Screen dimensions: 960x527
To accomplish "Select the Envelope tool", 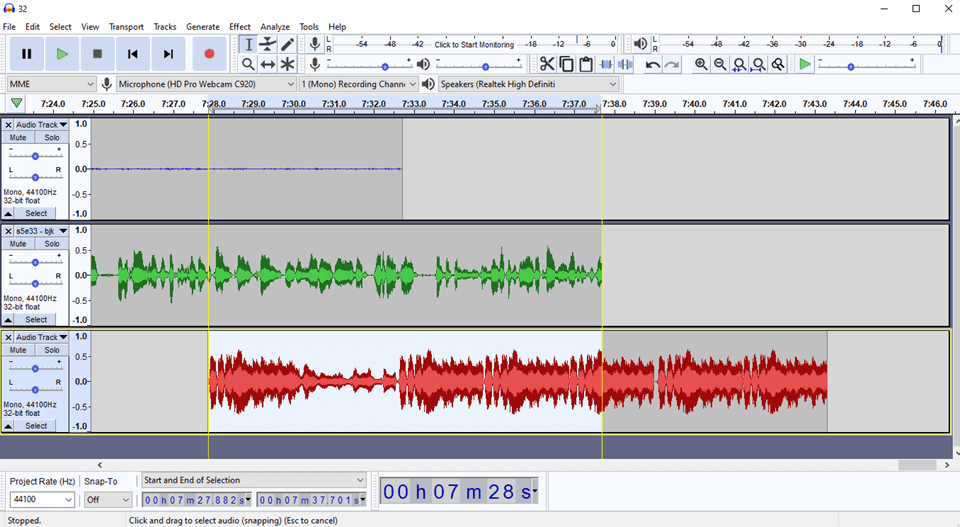I will (x=268, y=44).
